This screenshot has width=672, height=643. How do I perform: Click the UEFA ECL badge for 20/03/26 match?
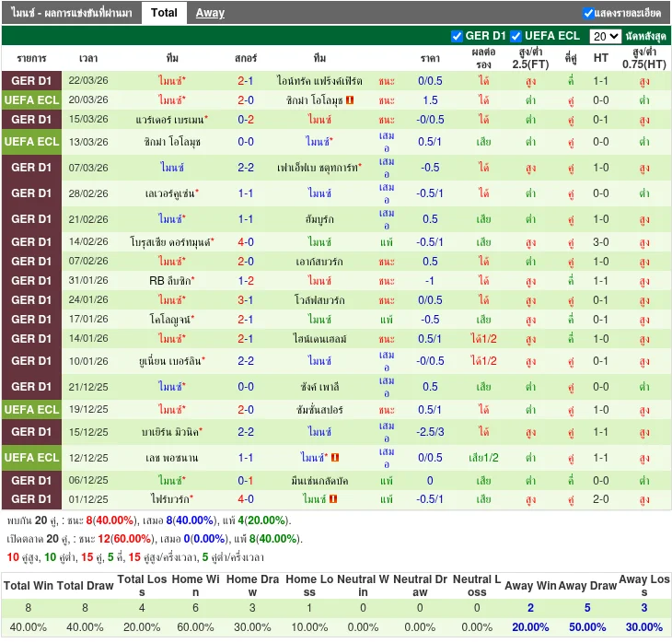pyautogui.click(x=31, y=100)
